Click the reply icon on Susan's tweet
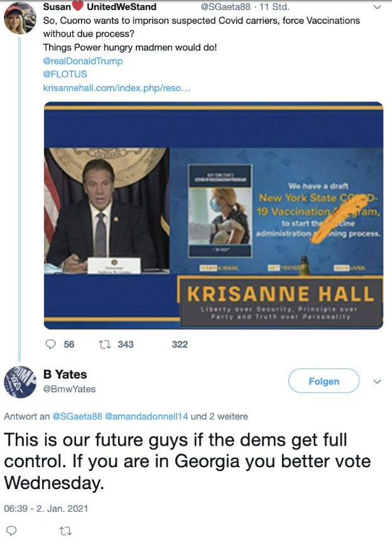The height and width of the screenshot is (545, 392). tap(51, 345)
